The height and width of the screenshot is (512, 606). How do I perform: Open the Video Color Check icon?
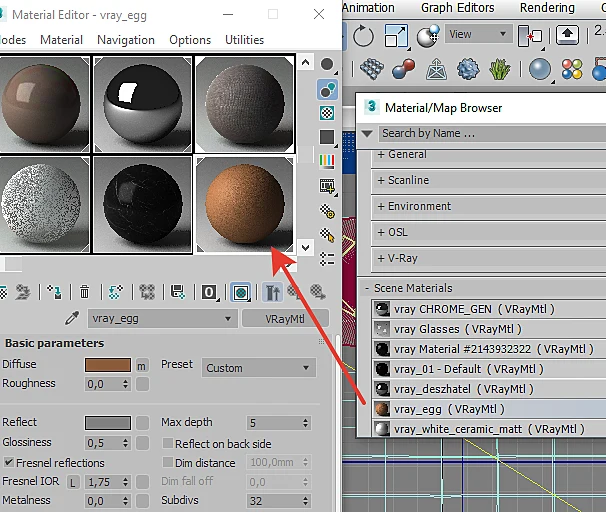[x=327, y=160]
